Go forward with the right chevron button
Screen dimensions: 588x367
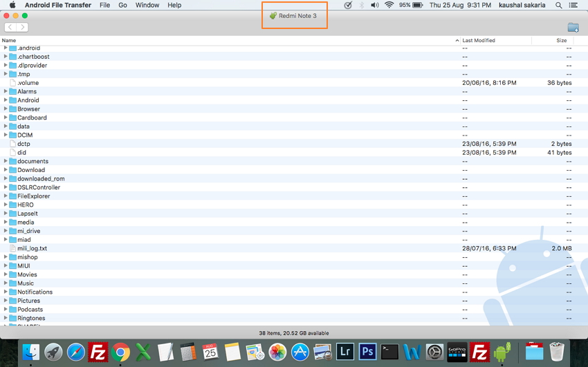pyautogui.click(x=23, y=27)
